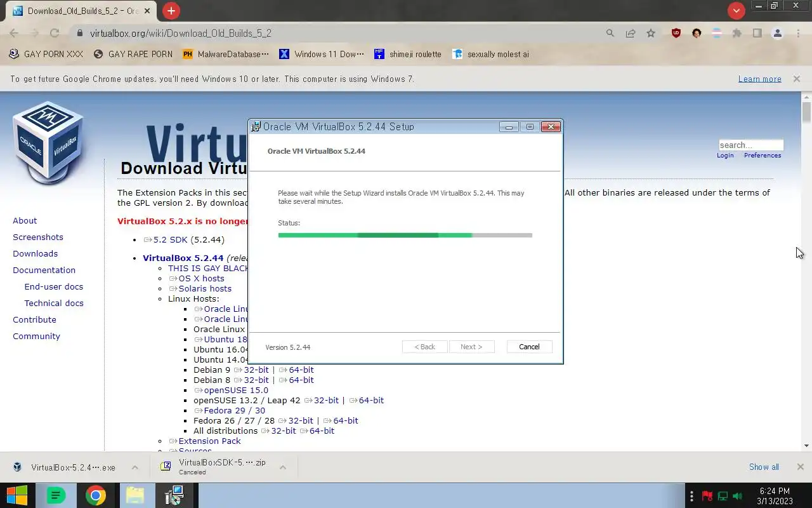Close the downloads shelf

point(800,467)
